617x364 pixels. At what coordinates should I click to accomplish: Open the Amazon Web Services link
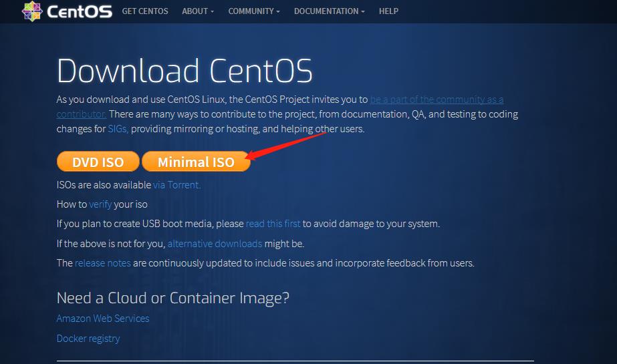pyautogui.click(x=103, y=319)
